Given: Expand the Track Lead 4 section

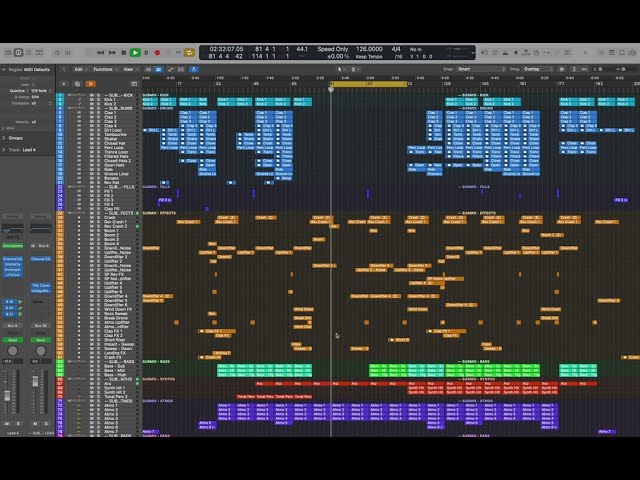Looking at the screenshot, I should (4, 150).
